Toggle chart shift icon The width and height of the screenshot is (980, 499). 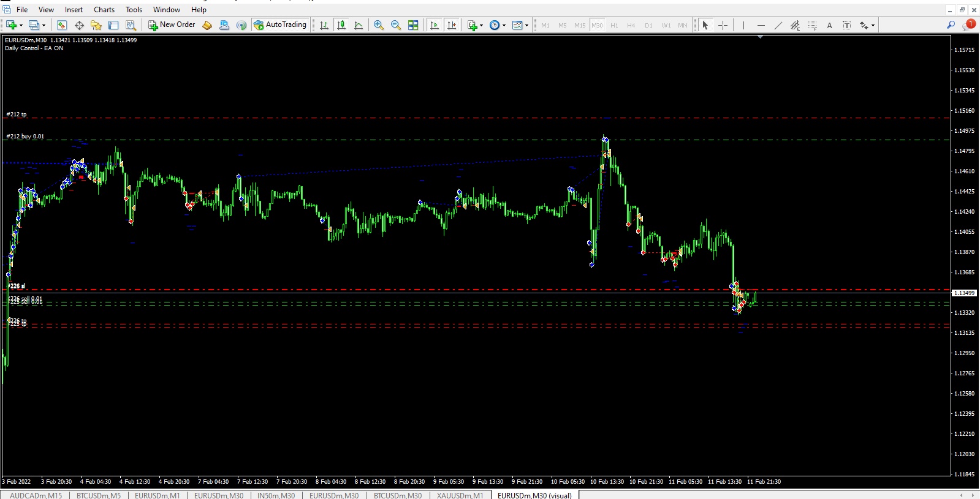(452, 25)
